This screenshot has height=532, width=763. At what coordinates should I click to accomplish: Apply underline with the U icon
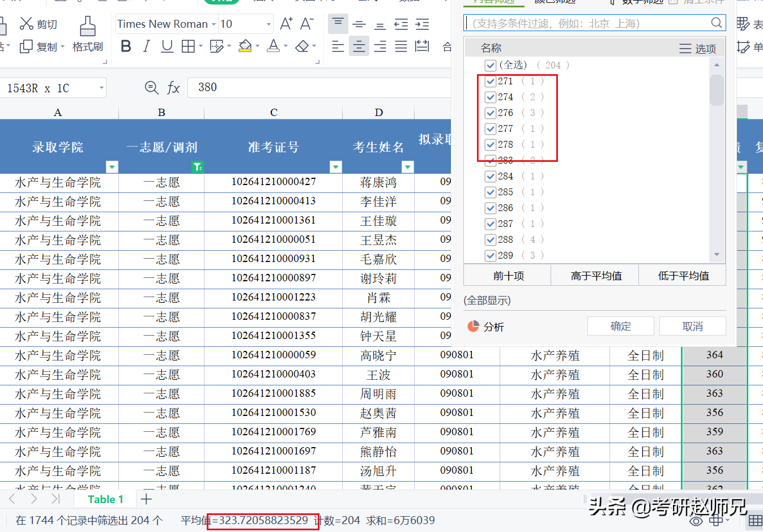(x=166, y=46)
